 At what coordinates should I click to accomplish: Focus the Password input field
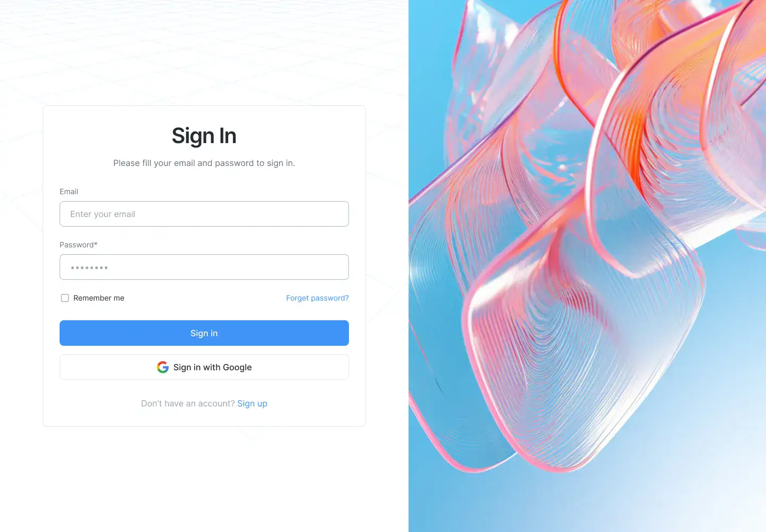coord(204,267)
